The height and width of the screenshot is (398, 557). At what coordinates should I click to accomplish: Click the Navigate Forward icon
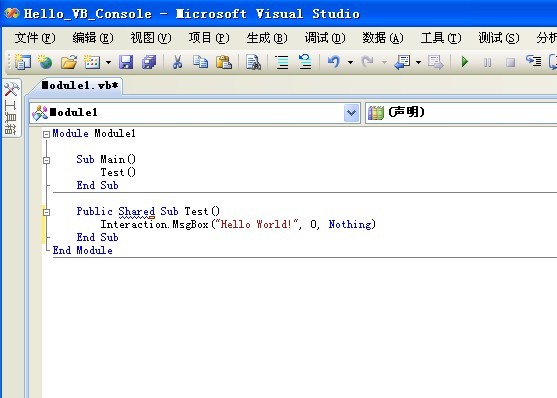click(436, 62)
